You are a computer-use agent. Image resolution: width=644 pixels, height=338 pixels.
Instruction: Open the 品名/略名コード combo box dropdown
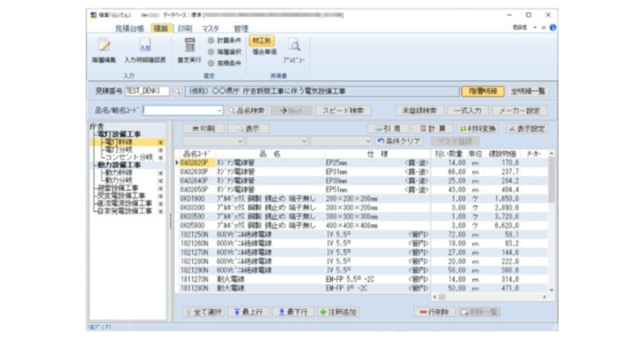(219, 111)
